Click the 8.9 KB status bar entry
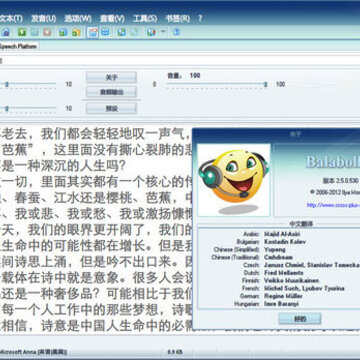 pyautogui.click(x=174, y=352)
